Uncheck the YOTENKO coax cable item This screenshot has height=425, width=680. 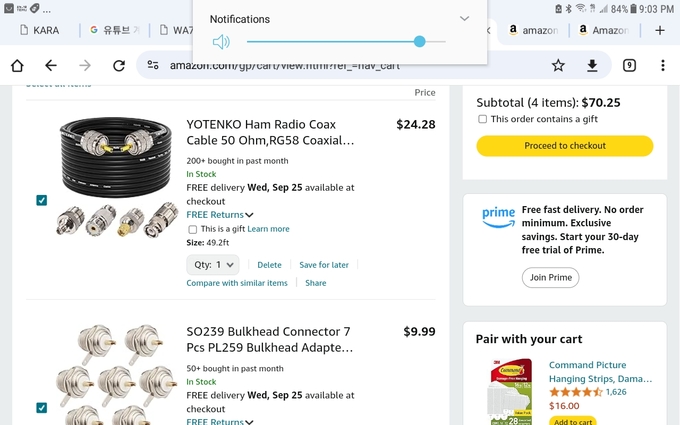pyautogui.click(x=41, y=200)
